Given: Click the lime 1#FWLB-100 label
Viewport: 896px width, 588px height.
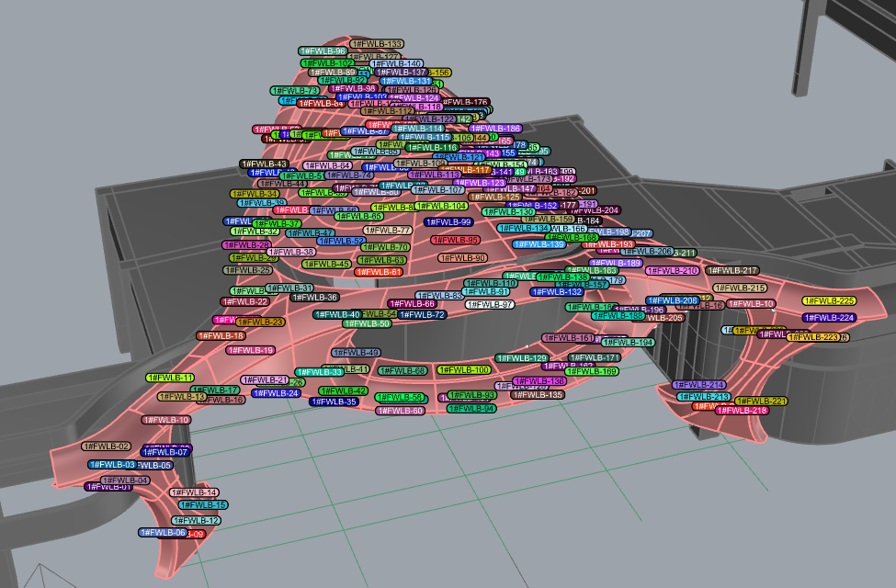Looking at the screenshot, I should click(x=464, y=370).
